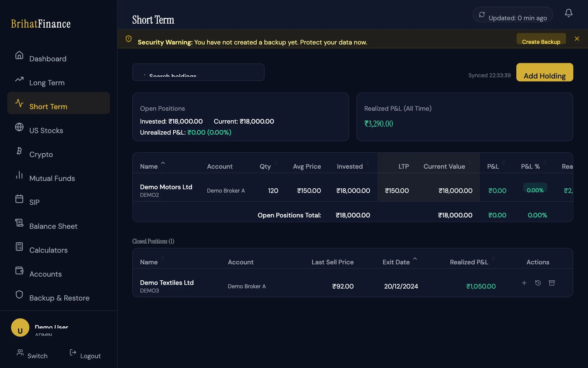Click the Crypto bitcoin icon
This screenshot has width=588, height=368.
19,151
